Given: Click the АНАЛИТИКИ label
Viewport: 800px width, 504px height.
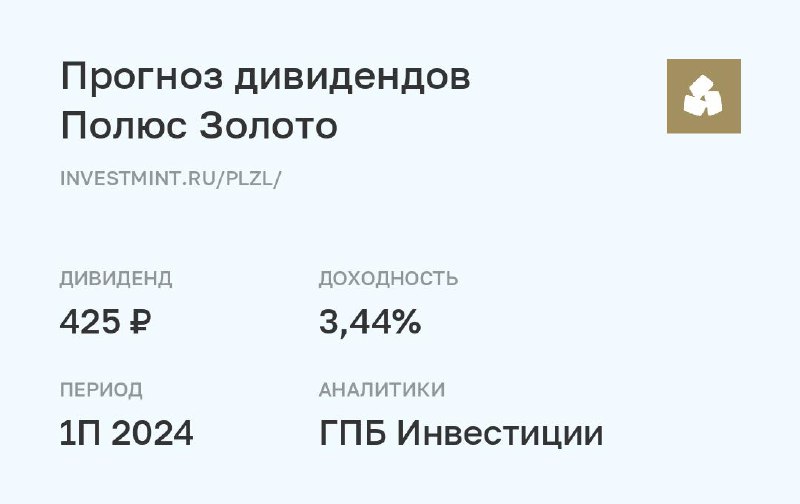Looking at the screenshot, I should pos(382,390).
